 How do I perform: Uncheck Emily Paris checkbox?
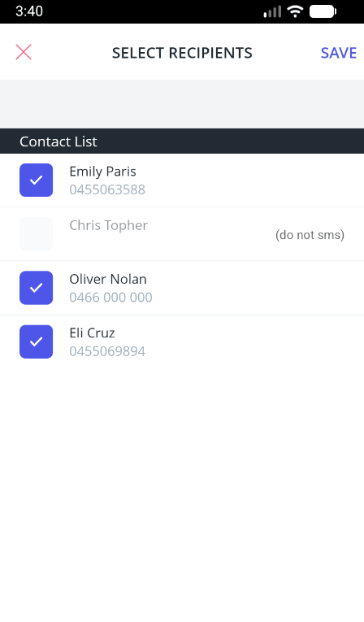pyautogui.click(x=36, y=180)
